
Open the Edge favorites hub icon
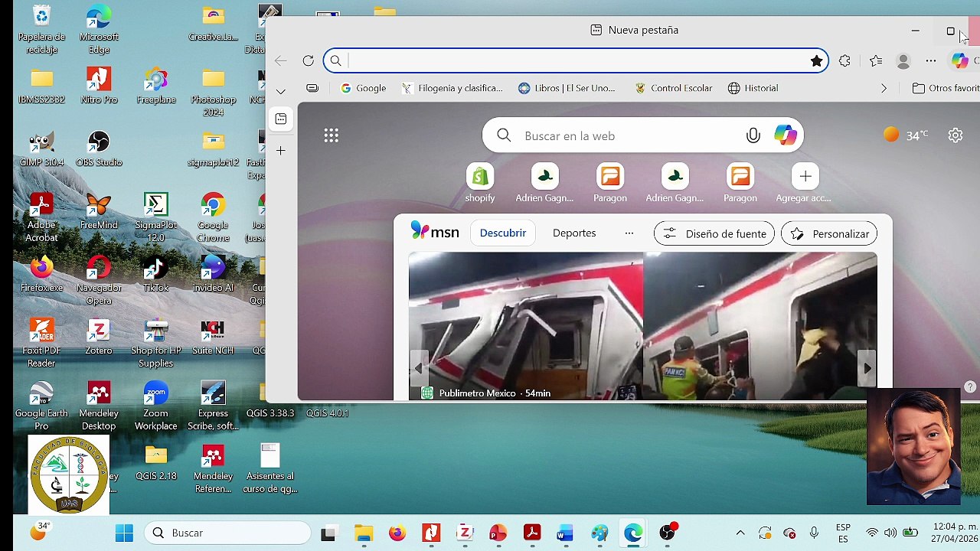(876, 61)
